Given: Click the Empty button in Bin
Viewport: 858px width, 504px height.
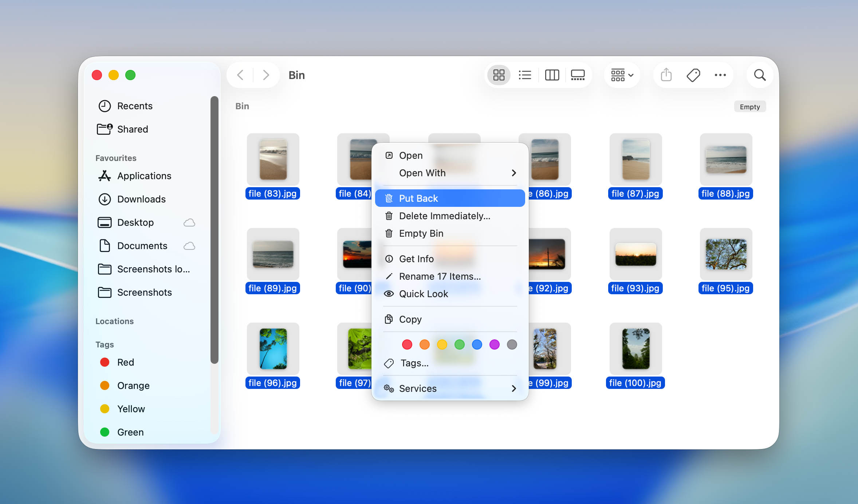Looking at the screenshot, I should point(750,107).
